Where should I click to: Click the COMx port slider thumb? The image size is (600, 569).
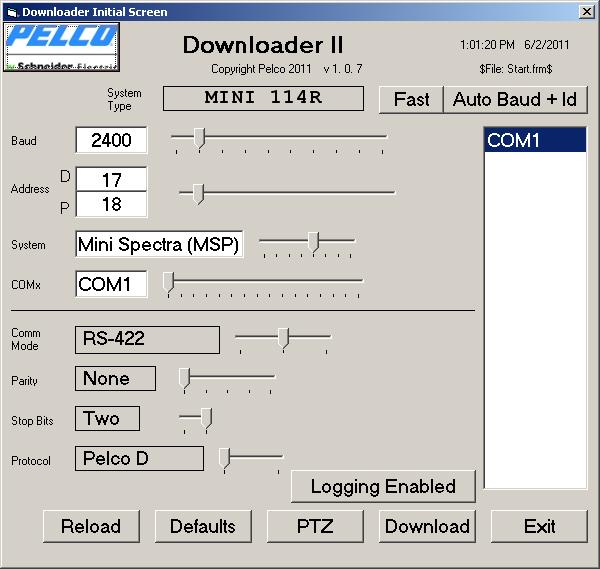coord(168,282)
